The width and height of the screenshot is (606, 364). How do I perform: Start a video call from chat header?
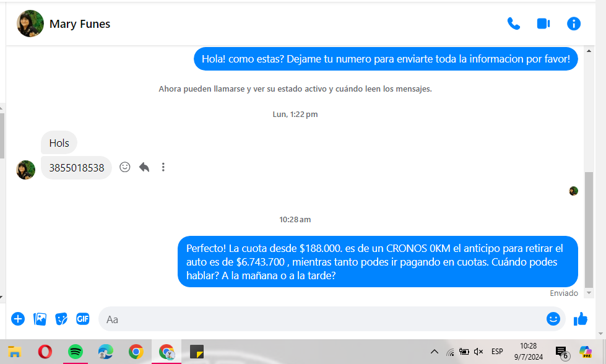tap(543, 24)
